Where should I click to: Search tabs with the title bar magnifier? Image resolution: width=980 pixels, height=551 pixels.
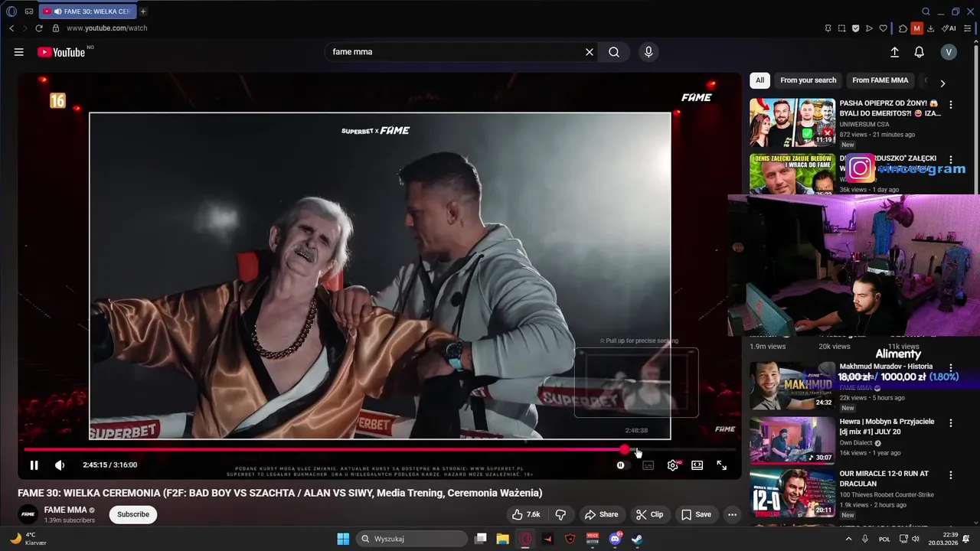(x=926, y=11)
